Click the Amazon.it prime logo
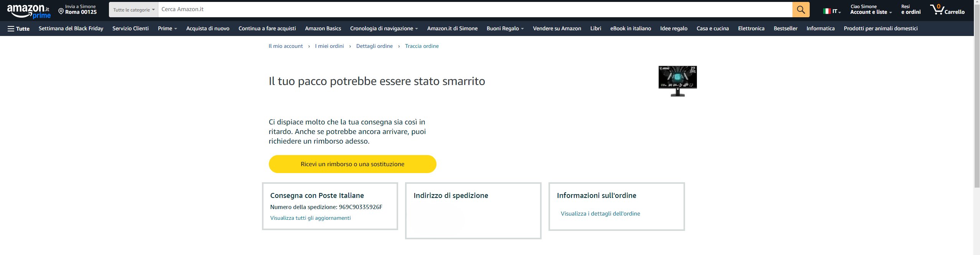The width and height of the screenshot is (980, 255). click(x=29, y=11)
